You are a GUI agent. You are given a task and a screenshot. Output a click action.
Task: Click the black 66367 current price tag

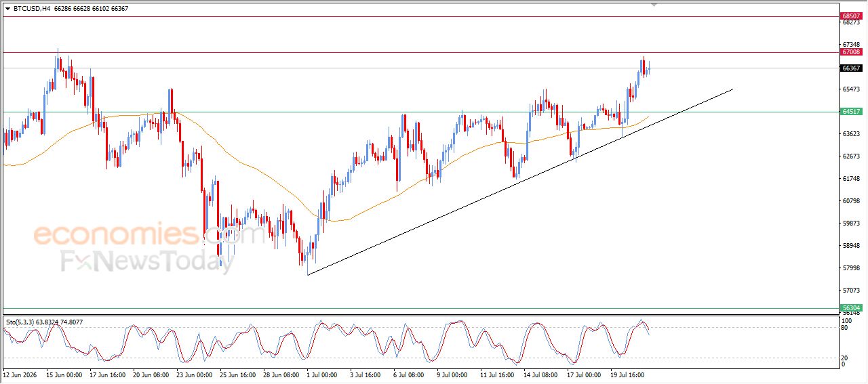click(x=851, y=68)
